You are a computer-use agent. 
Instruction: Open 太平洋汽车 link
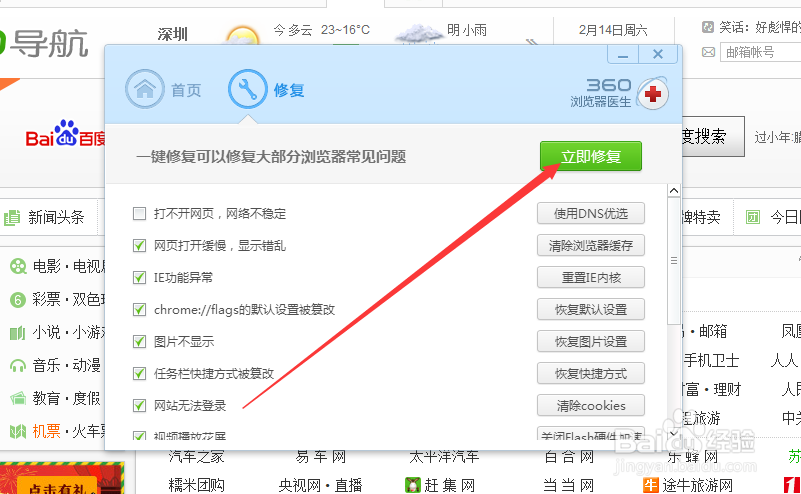(444, 456)
